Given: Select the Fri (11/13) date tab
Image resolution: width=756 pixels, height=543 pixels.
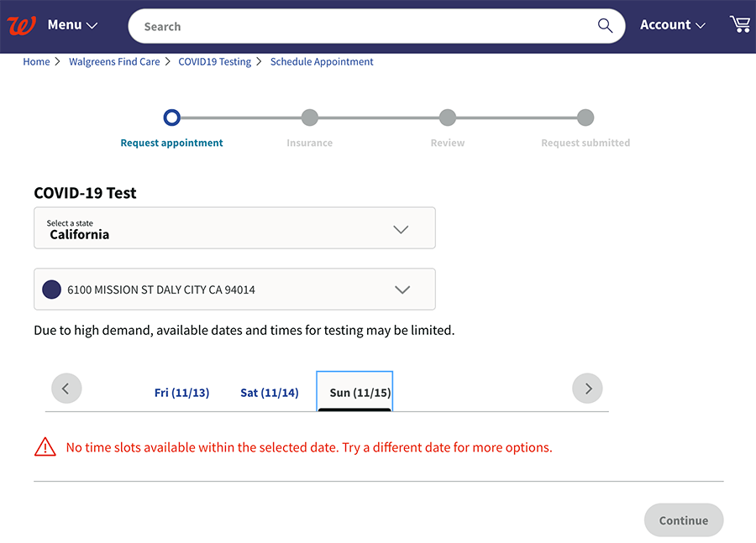Looking at the screenshot, I should 181,393.
